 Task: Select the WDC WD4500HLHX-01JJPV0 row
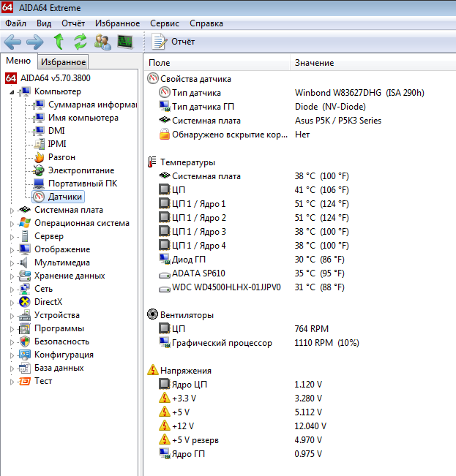[252, 287]
